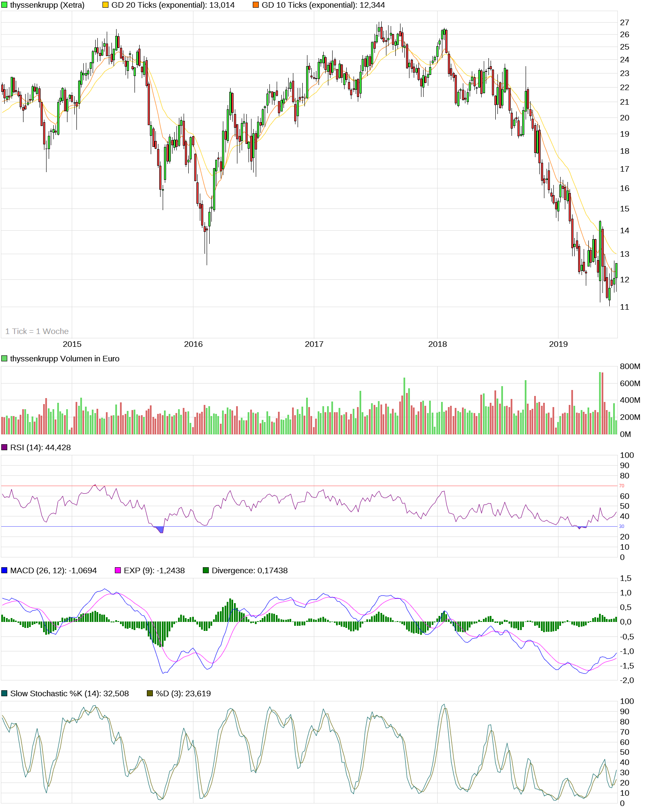
Task: Click the small red 70 RSI threshold label
Action: point(622,486)
